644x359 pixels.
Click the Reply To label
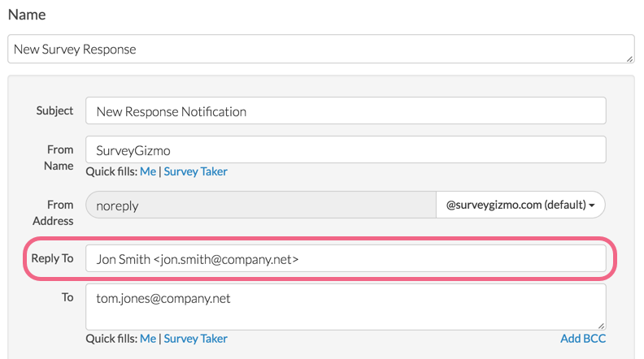coord(53,258)
